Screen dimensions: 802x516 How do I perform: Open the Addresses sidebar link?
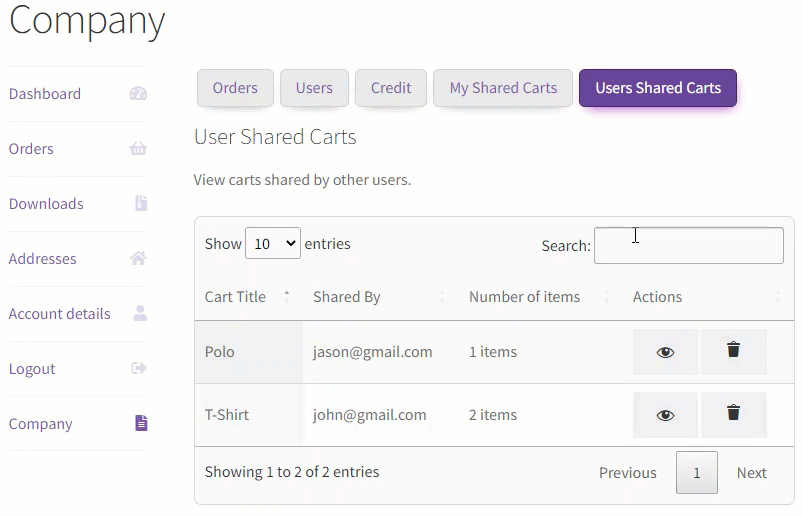(x=42, y=258)
